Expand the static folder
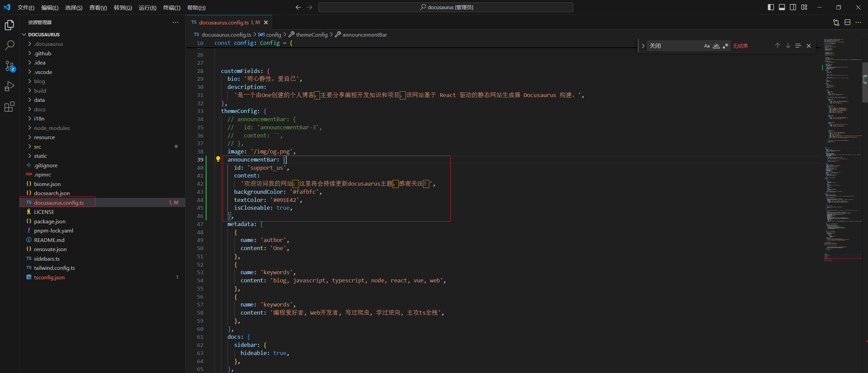 (102, 156)
